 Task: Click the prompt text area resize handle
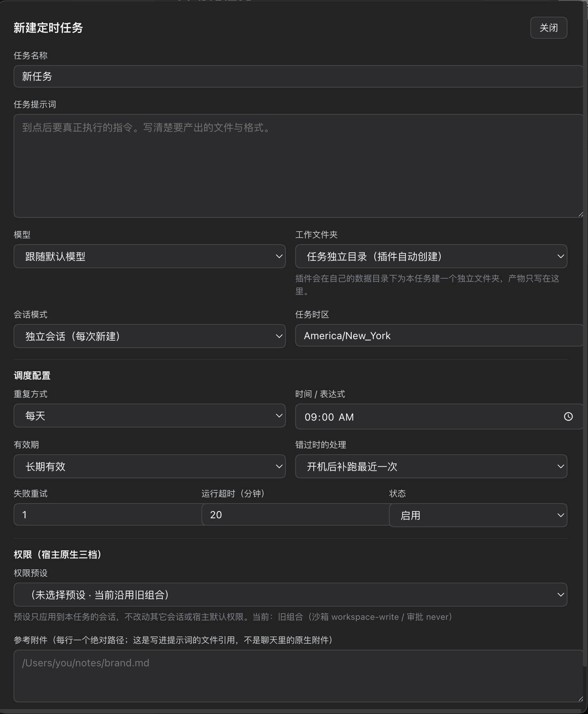pyautogui.click(x=580, y=214)
